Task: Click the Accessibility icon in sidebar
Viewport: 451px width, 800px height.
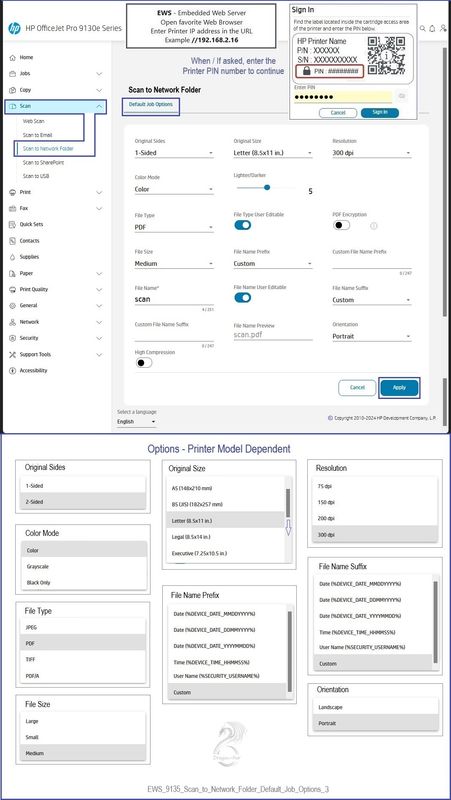Action: tap(13, 371)
